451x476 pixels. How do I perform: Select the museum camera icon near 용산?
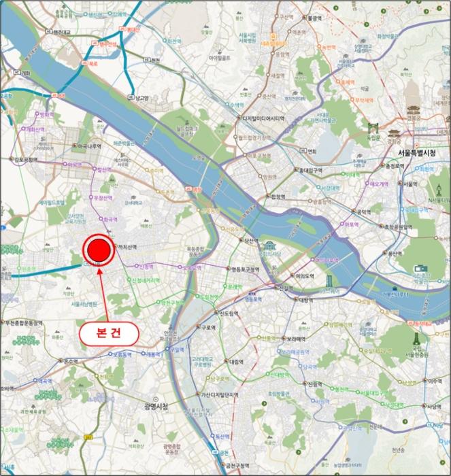421,269
